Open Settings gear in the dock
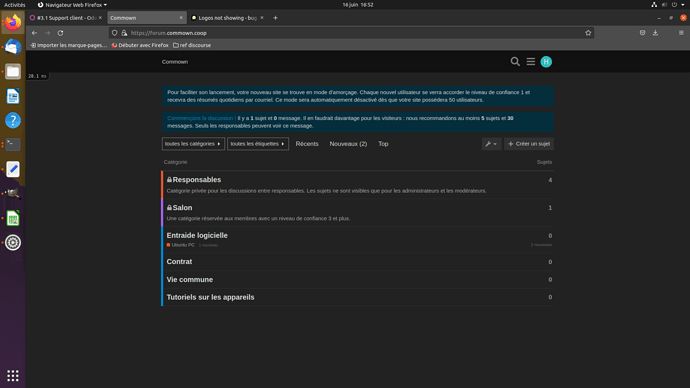The image size is (690, 388). point(13,242)
